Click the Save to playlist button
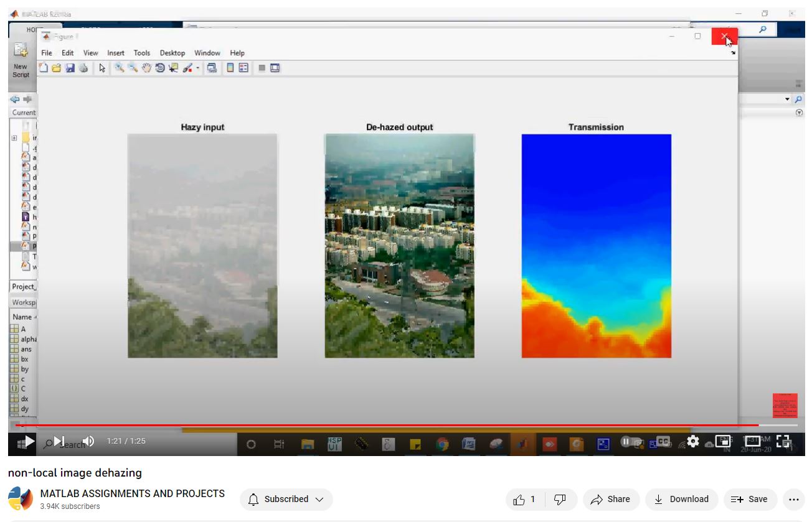812x522 pixels. click(x=750, y=499)
